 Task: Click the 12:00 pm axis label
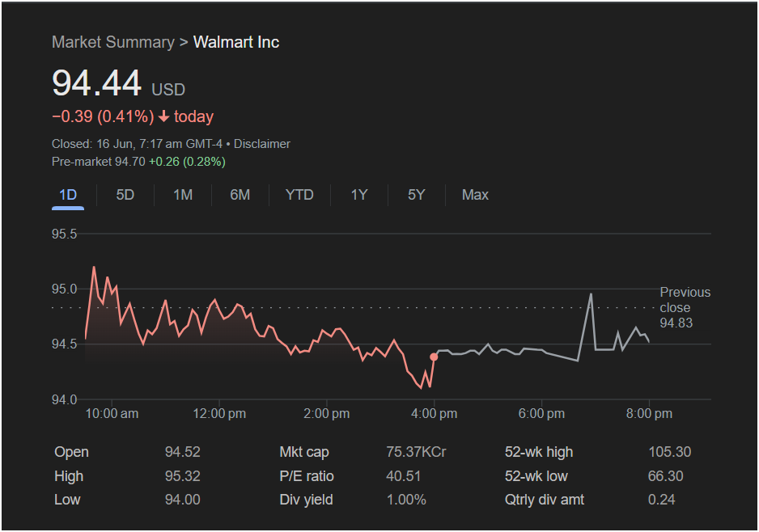point(219,413)
